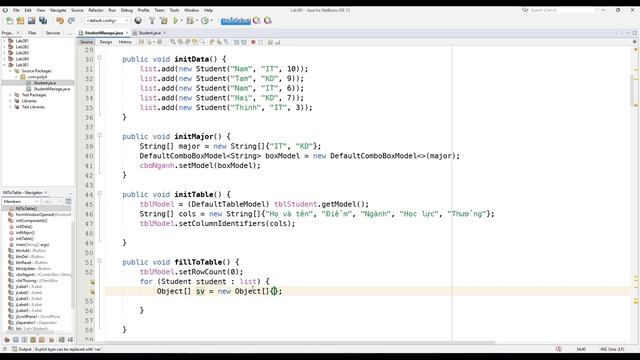The height and width of the screenshot is (360, 640).
Task: Select initData() in the Navigator list
Action: [24, 227]
